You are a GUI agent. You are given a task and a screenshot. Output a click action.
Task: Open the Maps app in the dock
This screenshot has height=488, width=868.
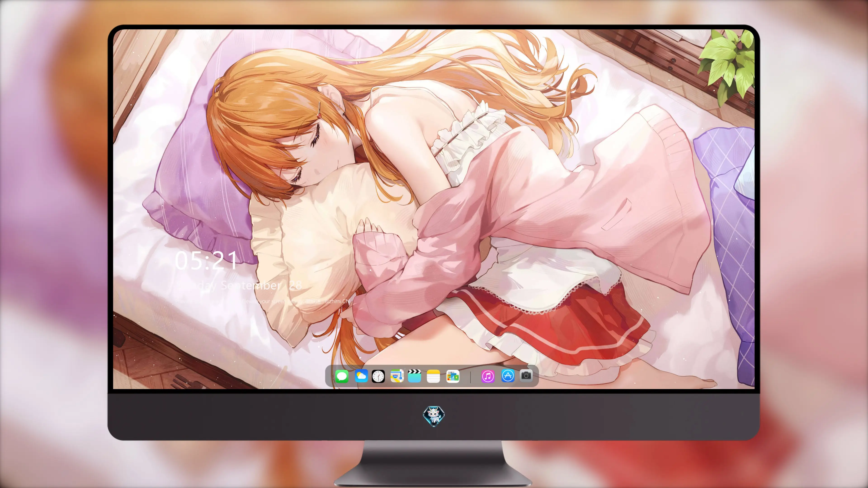tap(397, 376)
